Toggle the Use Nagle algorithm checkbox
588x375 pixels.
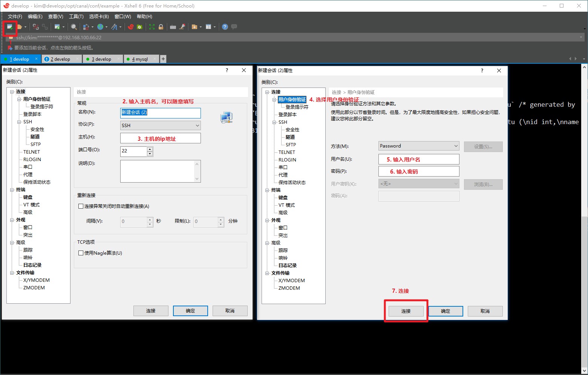point(81,253)
